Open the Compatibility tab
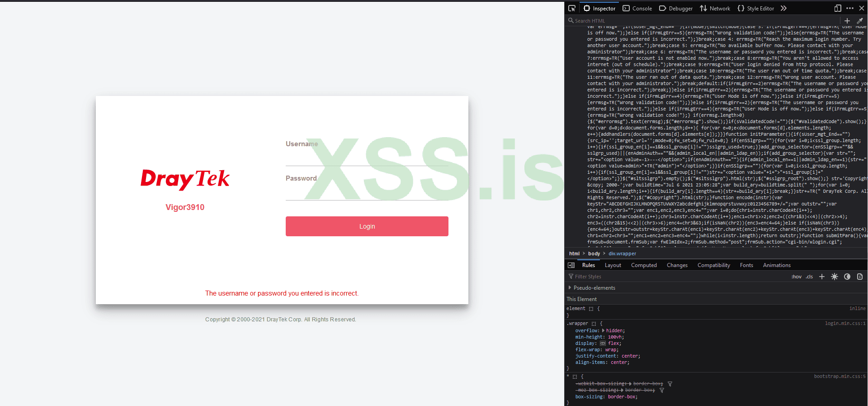This screenshot has width=868, height=406. tap(714, 265)
